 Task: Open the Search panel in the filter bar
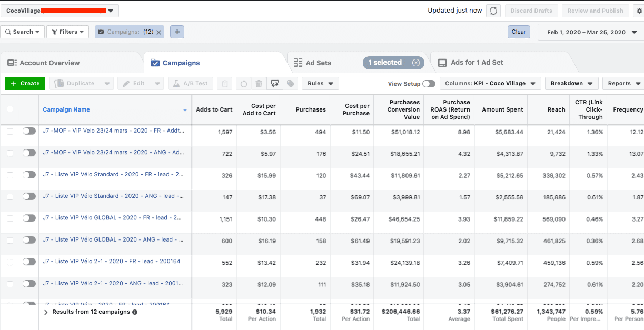tap(22, 32)
